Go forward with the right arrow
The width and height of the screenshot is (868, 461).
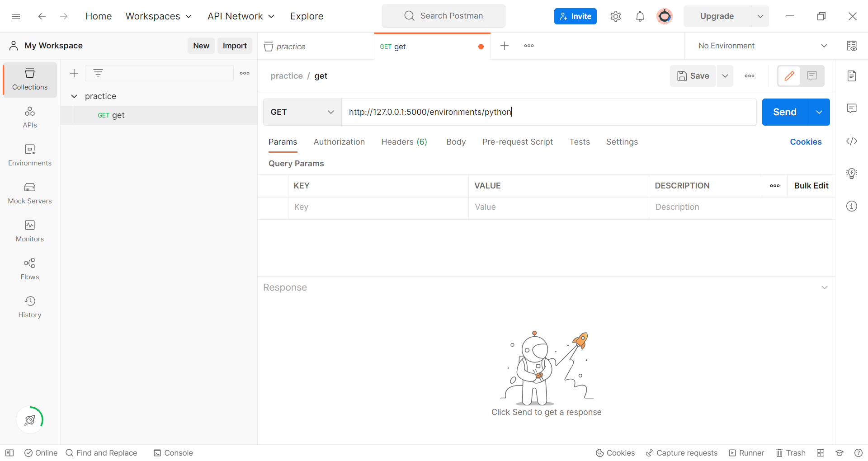click(64, 16)
